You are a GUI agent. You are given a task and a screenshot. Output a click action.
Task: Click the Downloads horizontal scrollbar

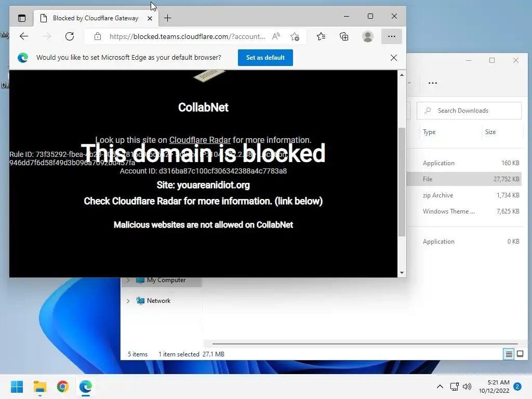pyautogui.click(x=365, y=344)
